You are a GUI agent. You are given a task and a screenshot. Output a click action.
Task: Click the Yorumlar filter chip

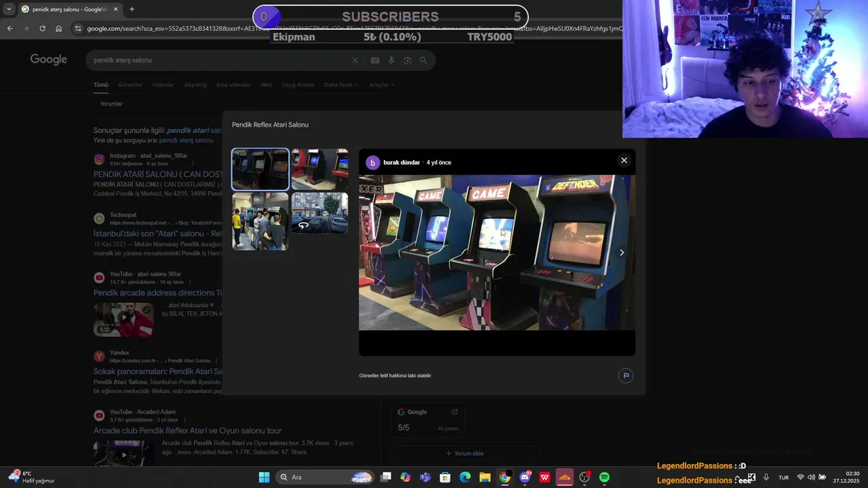111,104
